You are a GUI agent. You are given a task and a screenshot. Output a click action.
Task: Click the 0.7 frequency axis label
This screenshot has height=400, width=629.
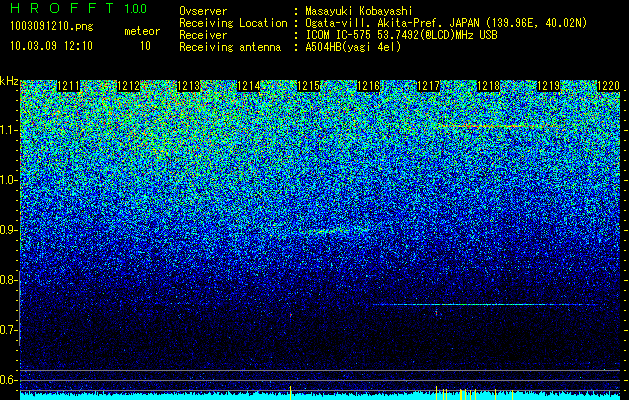click(9, 330)
